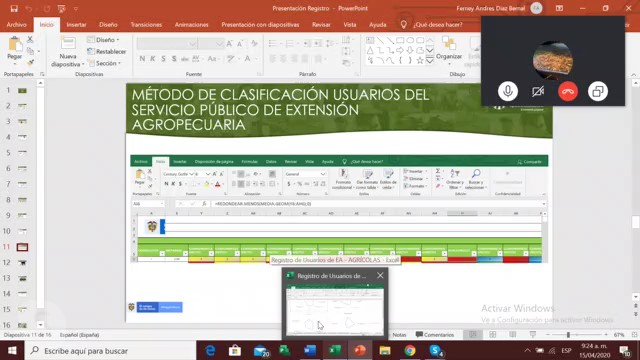The height and width of the screenshot is (360, 640).
Task: Open Presentación con diapositivas tab
Action: tap(260, 24)
